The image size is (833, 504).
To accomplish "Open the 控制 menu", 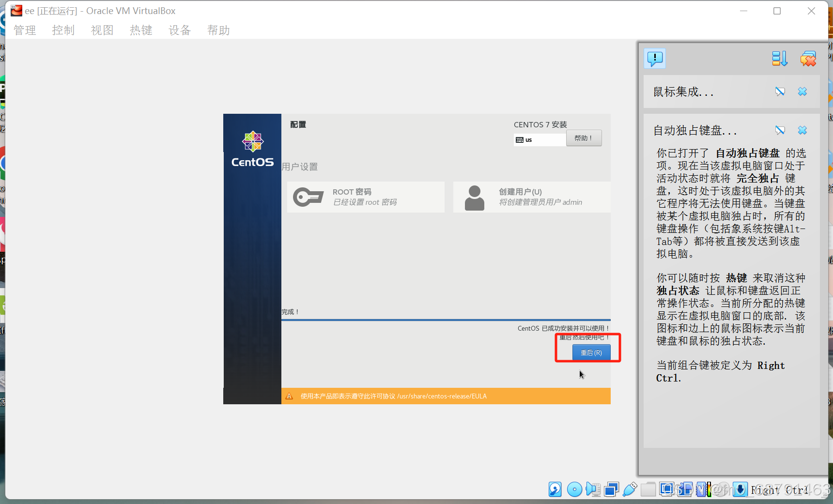I will (x=63, y=30).
